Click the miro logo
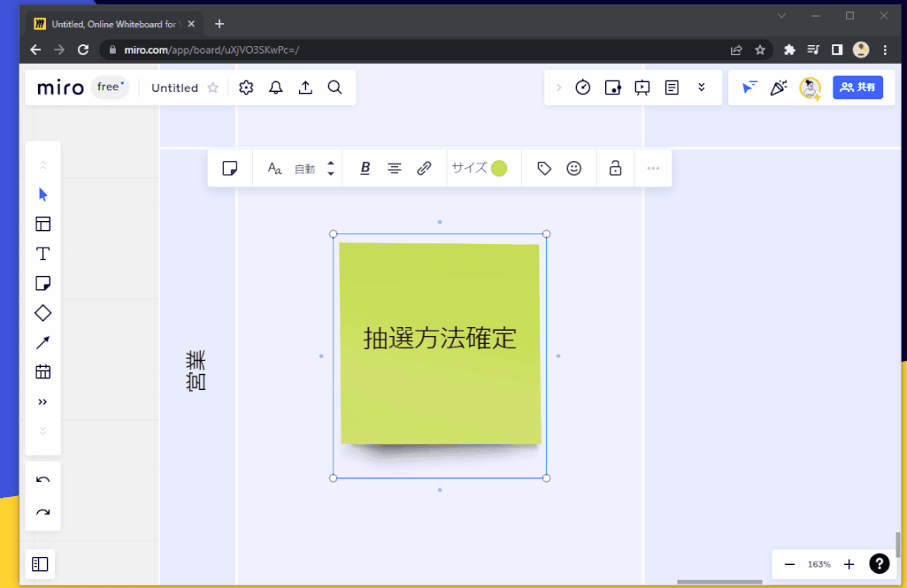The image size is (907, 588). pyautogui.click(x=60, y=88)
